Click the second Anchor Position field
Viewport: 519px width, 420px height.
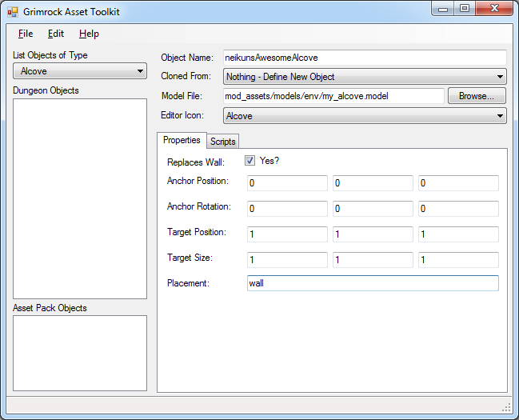pos(373,183)
